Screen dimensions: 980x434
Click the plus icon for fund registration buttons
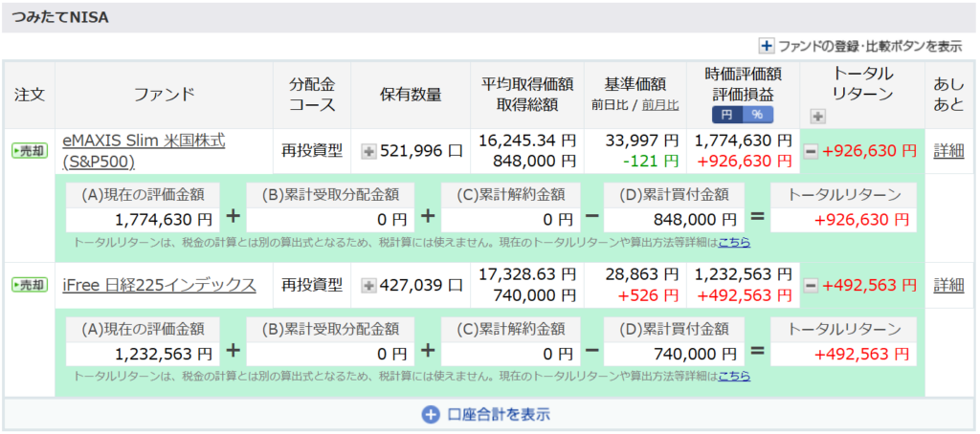pos(767,46)
